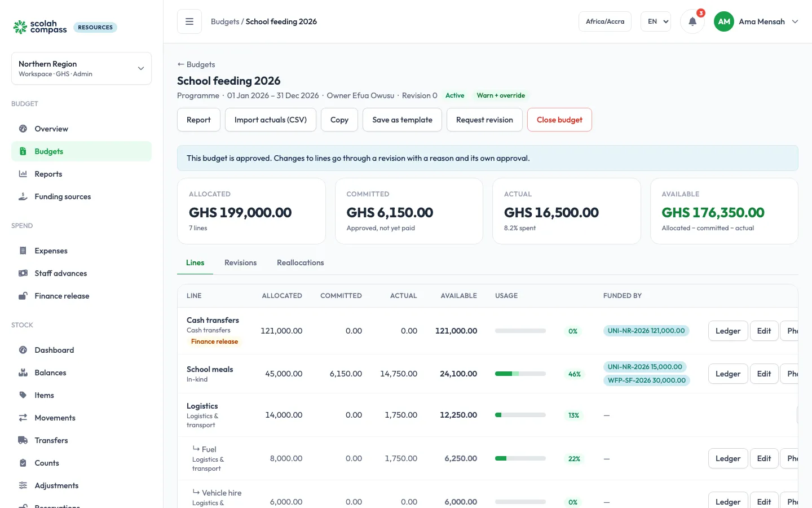Image resolution: width=812 pixels, height=508 pixels.
Task: Click the Report button
Action: (x=198, y=120)
